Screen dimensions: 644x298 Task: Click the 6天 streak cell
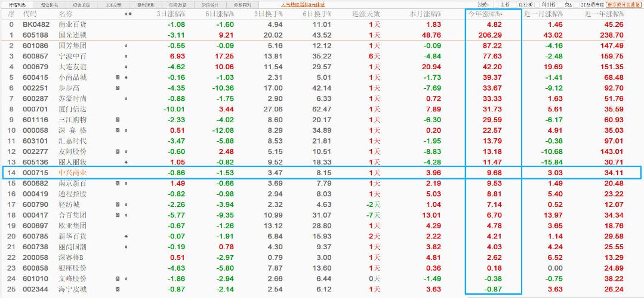(375, 56)
